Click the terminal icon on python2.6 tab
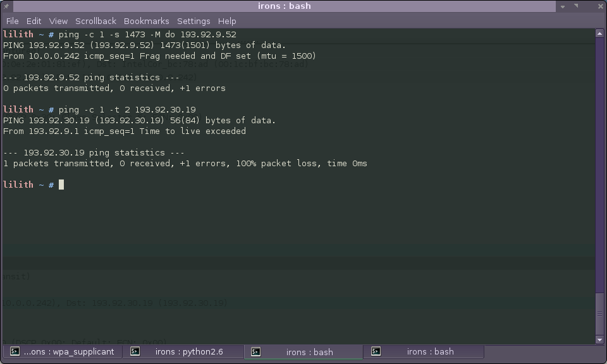 click(135, 351)
